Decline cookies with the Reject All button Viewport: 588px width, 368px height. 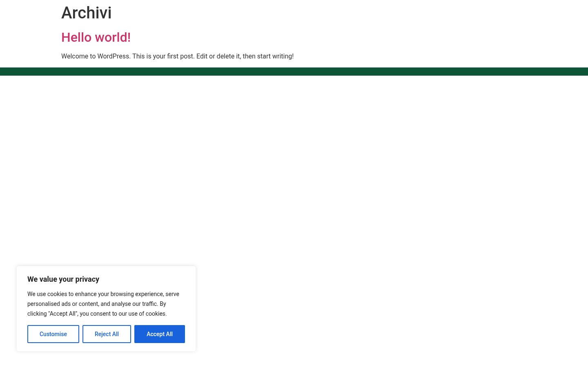[x=107, y=334]
